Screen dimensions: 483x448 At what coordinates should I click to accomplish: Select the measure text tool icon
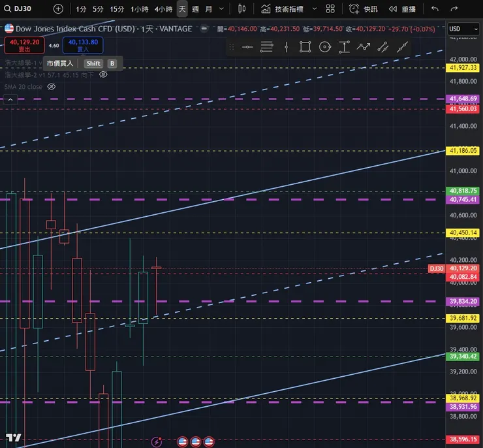pos(344,47)
